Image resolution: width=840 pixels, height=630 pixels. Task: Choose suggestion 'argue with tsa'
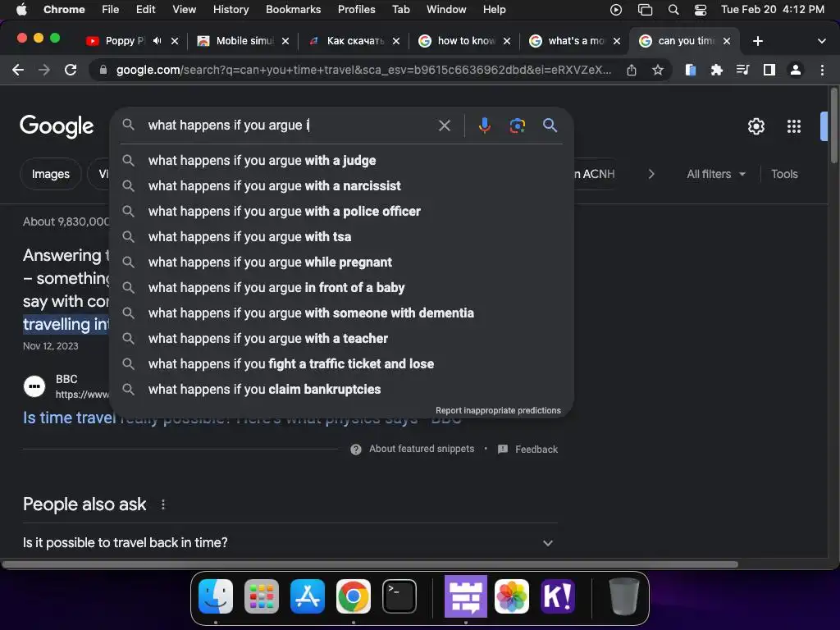coord(341,237)
